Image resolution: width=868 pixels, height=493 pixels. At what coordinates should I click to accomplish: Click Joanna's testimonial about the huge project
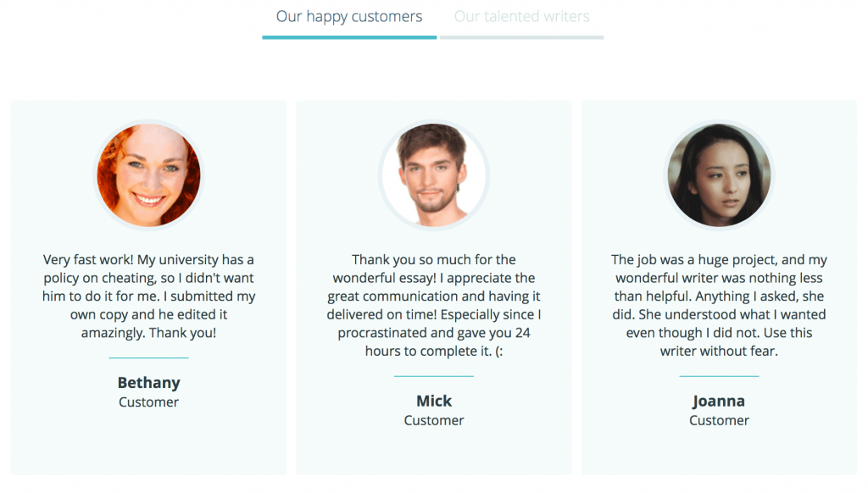click(719, 305)
